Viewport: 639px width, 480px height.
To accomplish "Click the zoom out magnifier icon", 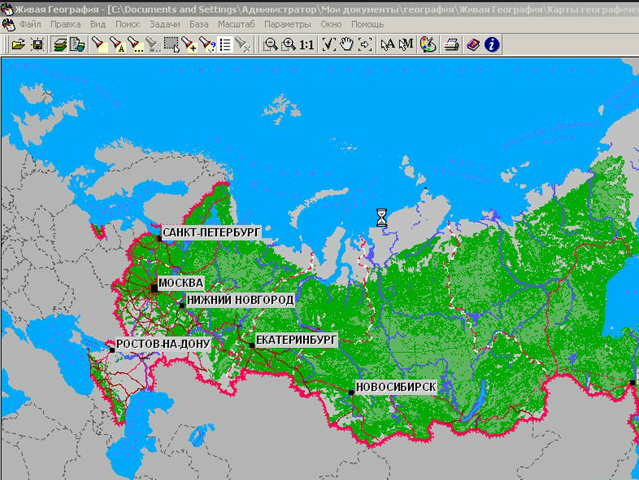I will tap(269, 44).
